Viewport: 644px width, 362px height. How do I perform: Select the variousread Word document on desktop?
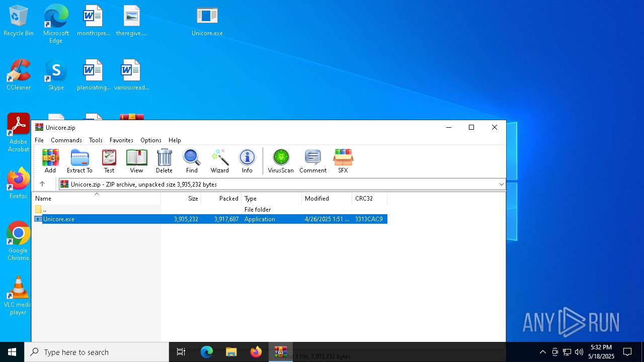[131, 75]
